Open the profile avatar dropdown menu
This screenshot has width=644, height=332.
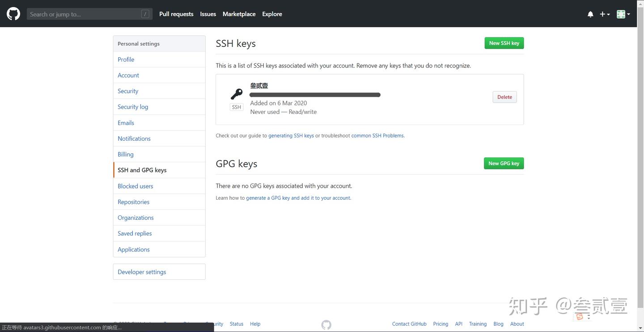click(621, 14)
